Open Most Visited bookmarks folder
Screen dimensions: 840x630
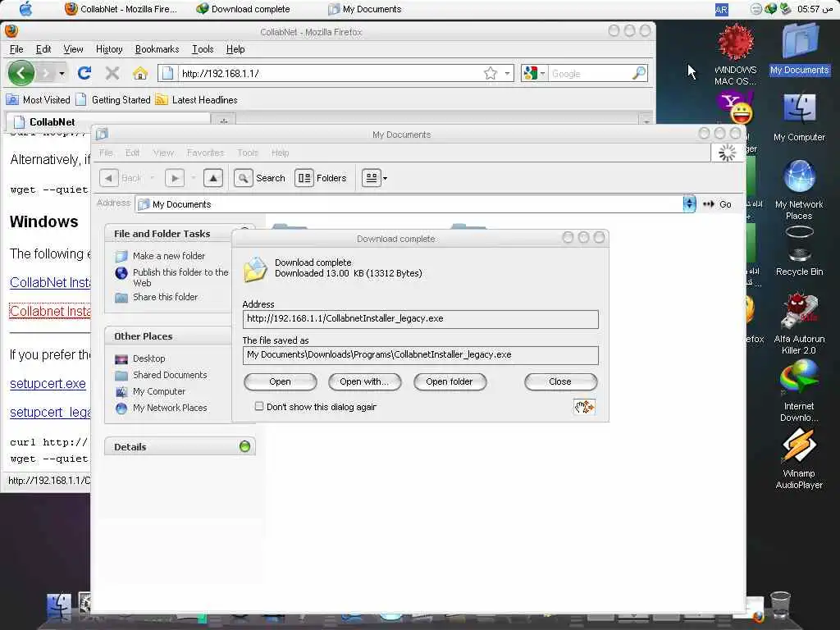39,99
